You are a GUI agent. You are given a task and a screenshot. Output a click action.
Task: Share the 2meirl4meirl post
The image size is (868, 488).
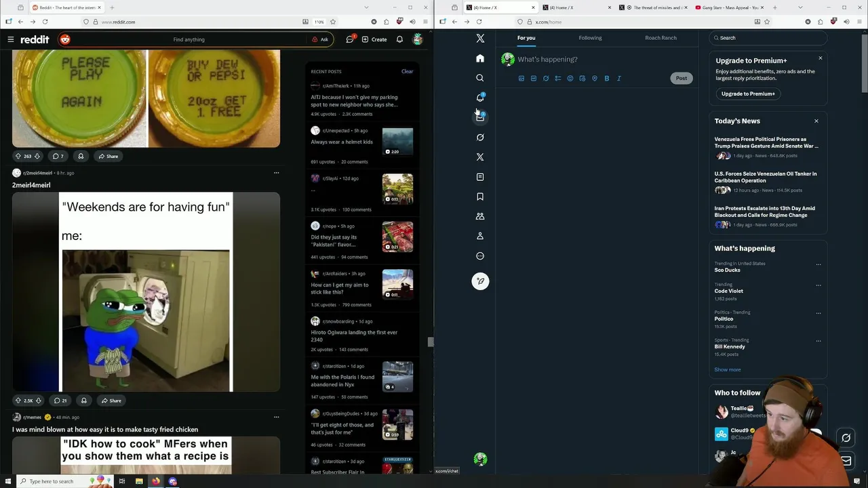pyautogui.click(x=111, y=401)
